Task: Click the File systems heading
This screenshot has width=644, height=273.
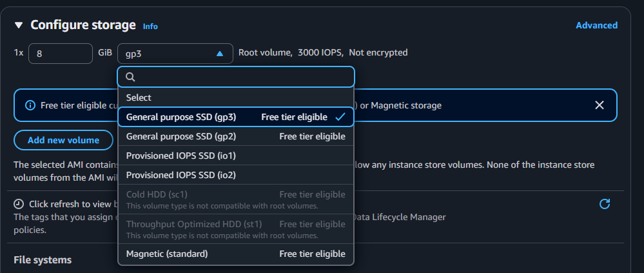Action: point(43,260)
